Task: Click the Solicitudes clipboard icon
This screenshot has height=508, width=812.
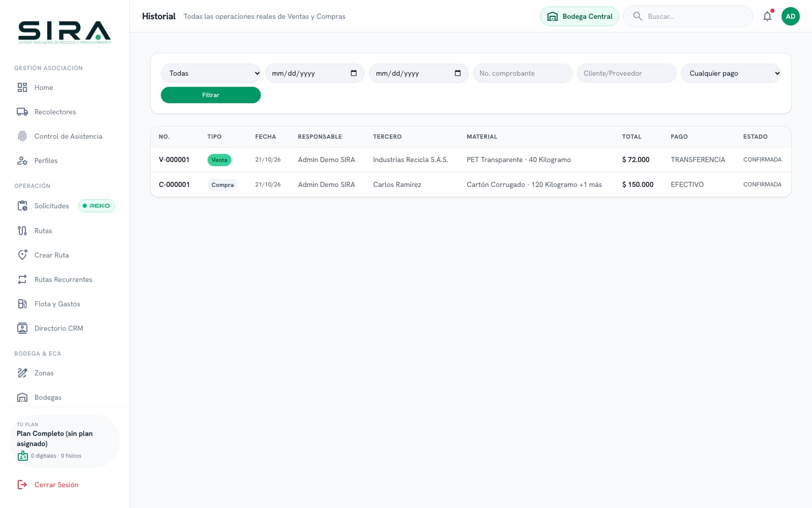Action: point(22,206)
